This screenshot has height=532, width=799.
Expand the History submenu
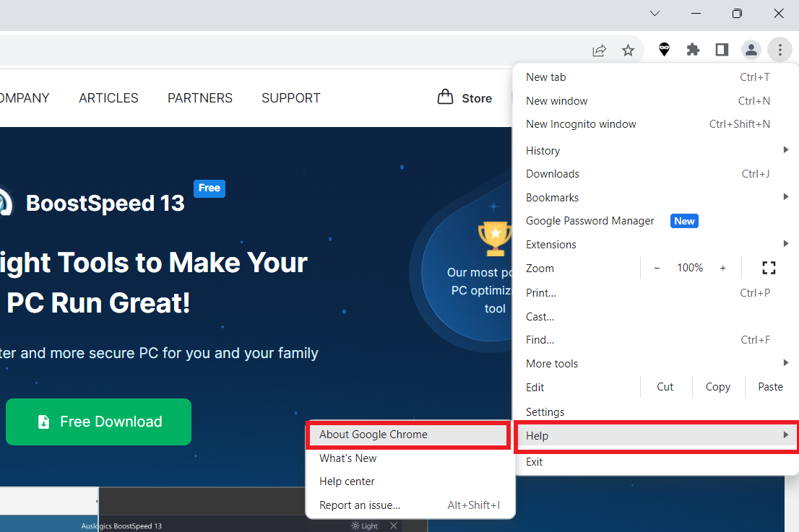[655, 150]
